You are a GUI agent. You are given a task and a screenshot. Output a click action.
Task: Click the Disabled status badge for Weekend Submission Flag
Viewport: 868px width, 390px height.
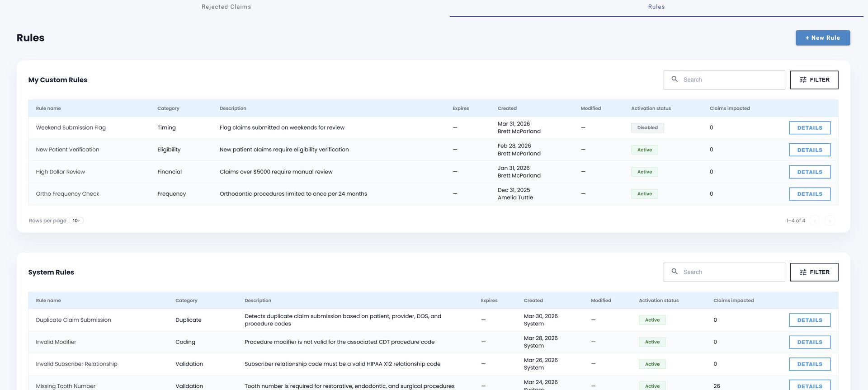(647, 128)
